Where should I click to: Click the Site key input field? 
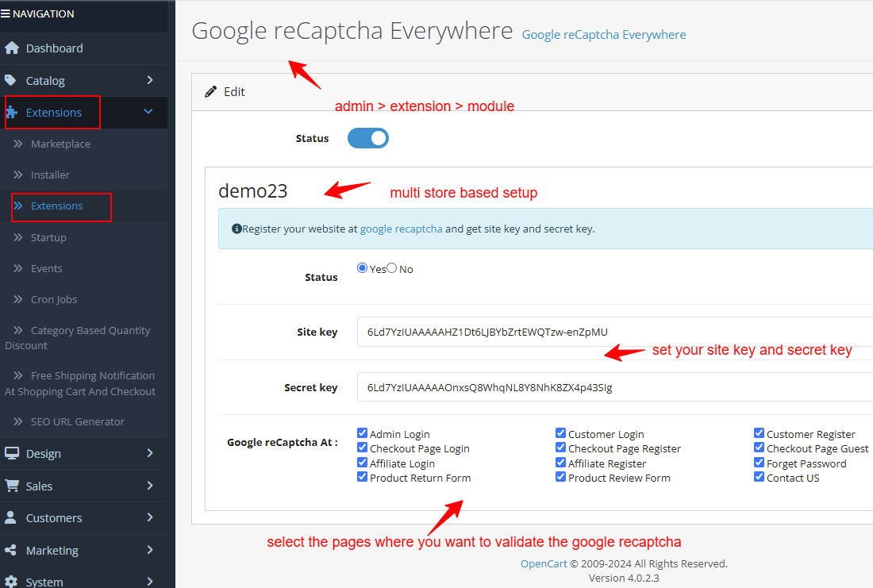[614, 332]
